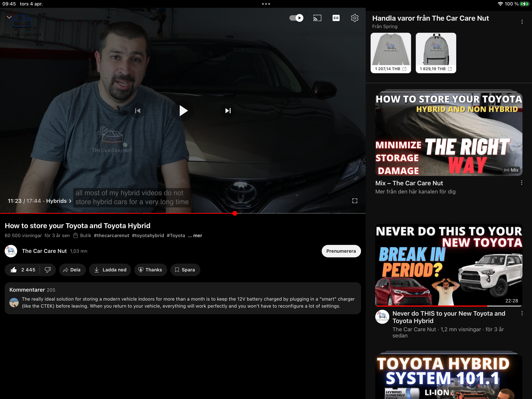Open the video settings gear
This screenshot has width=532, height=399.
point(355,18)
